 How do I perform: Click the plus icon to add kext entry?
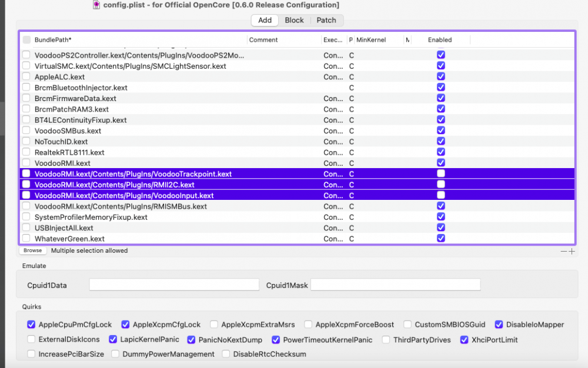(x=572, y=251)
